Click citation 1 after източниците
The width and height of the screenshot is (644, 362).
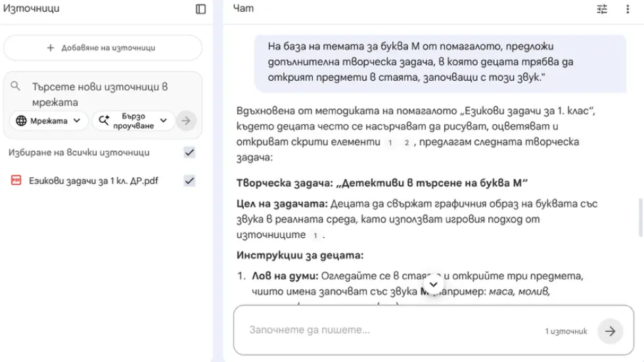315,235
